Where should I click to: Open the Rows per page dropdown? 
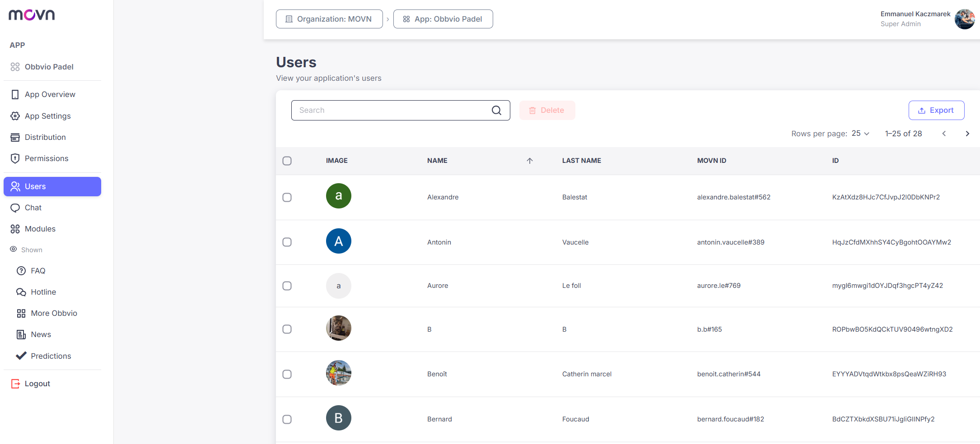tap(860, 134)
